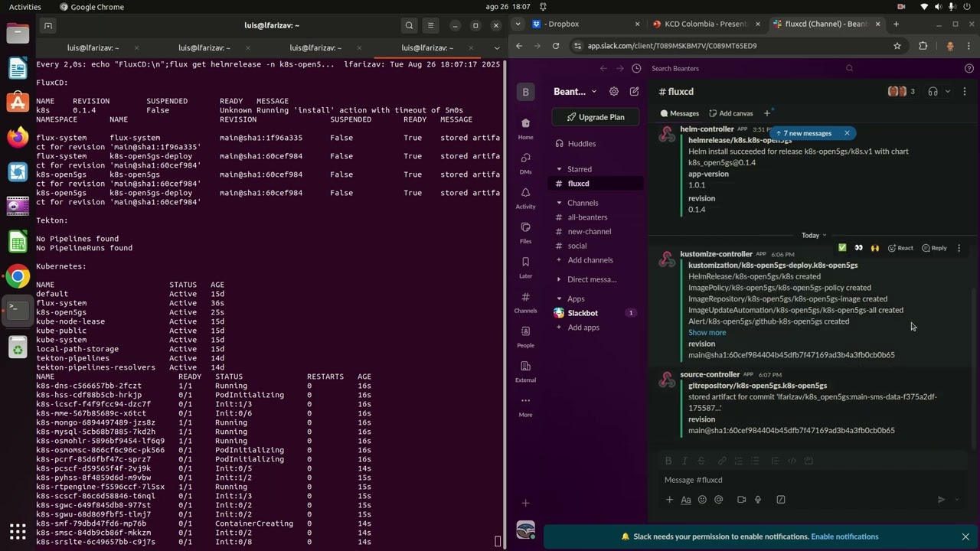Open Files in Slack sidebar
This screenshot has height=551, width=980.
coord(525,232)
